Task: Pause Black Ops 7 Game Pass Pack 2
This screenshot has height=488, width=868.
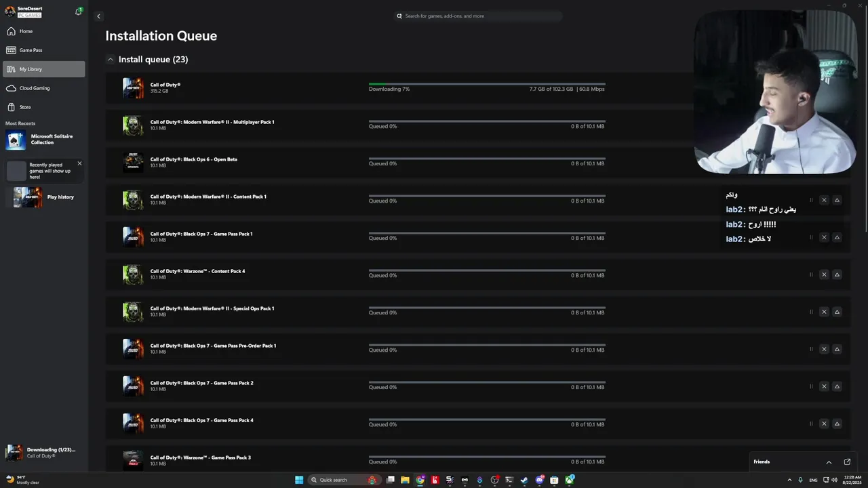Action: click(x=811, y=386)
